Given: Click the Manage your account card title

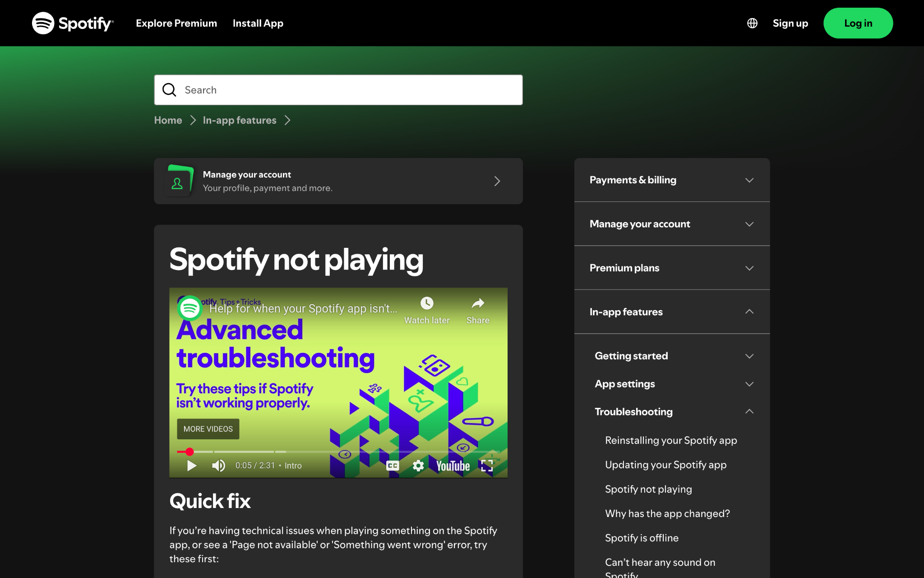Looking at the screenshot, I should click(x=247, y=174).
